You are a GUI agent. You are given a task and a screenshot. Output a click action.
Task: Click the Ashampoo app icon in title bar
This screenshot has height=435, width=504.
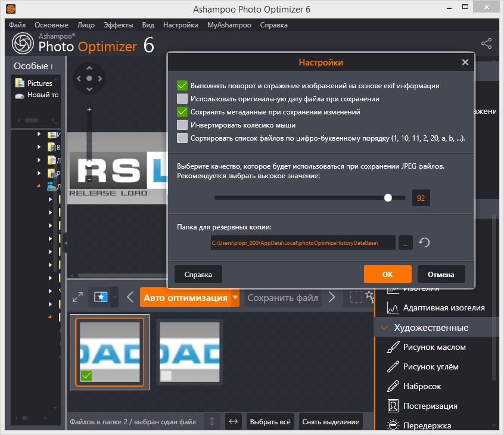(11, 9)
